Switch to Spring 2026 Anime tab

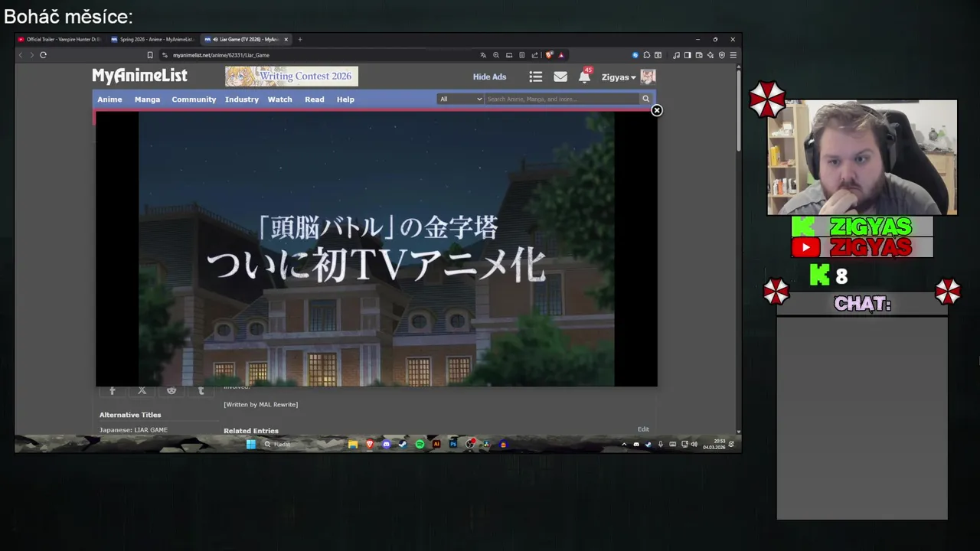[x=152, y=39]
